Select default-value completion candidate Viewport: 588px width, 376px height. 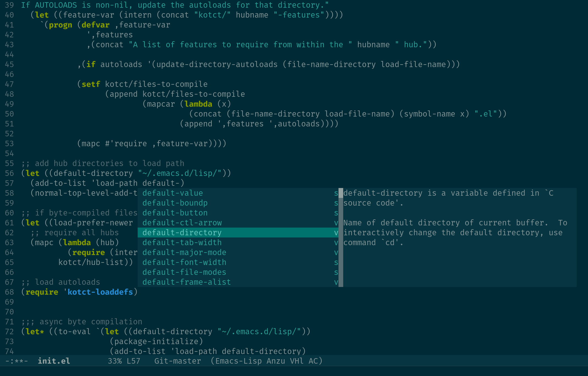tap(173, 193)
